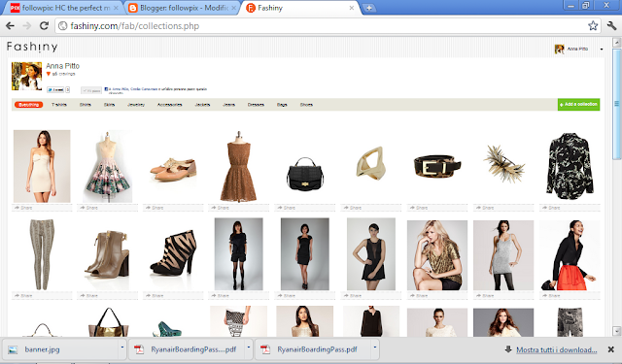Select the T-shirts category
The image size is (622, 364).
point(59,105)
